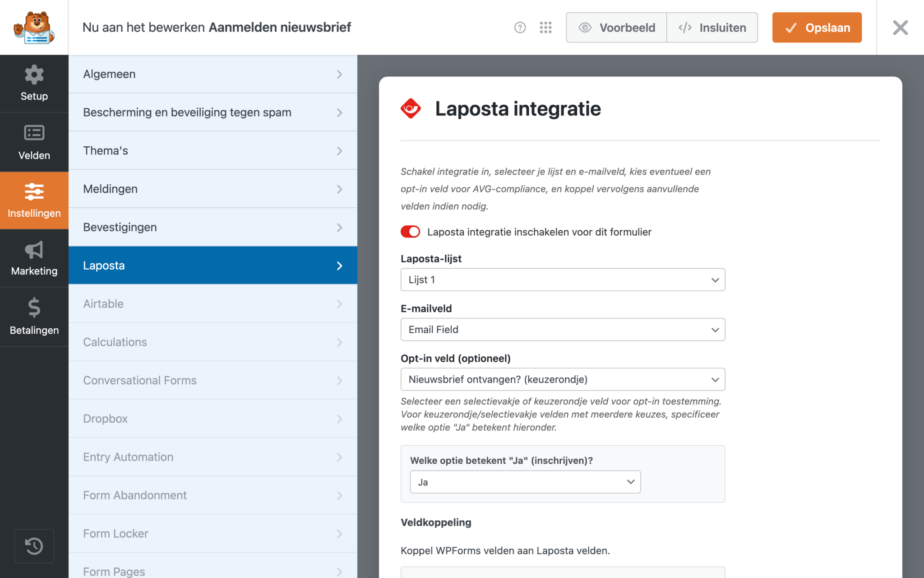
Task: Open Dropbox settings section
Action: click(x=213, y=419)
